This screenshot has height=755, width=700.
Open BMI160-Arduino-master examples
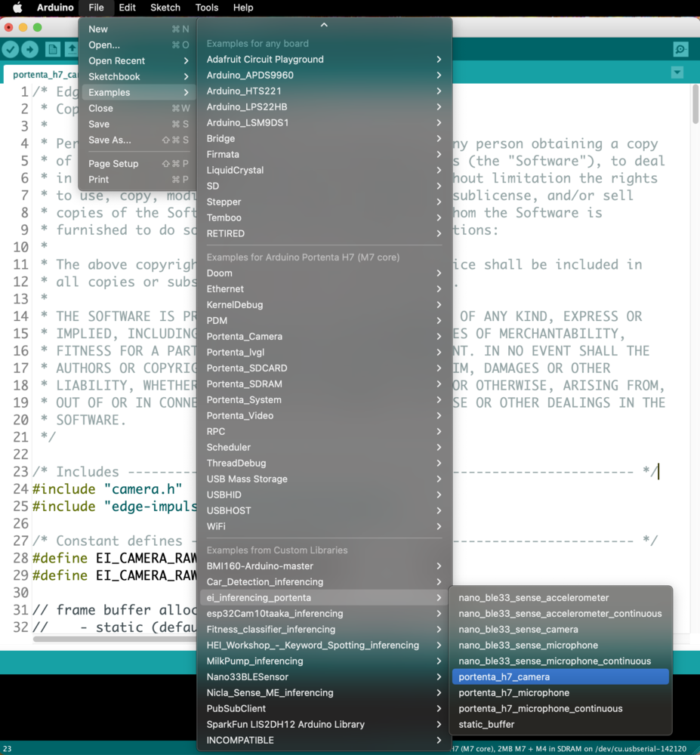tap(324, 566)
